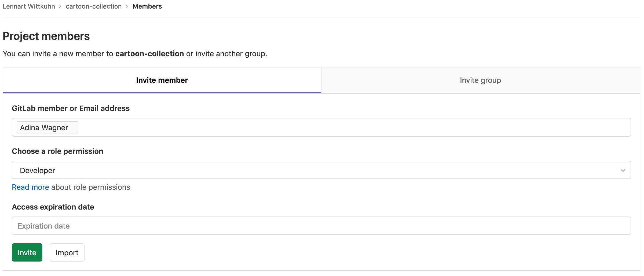Click the Choose a role permission label

57,151
